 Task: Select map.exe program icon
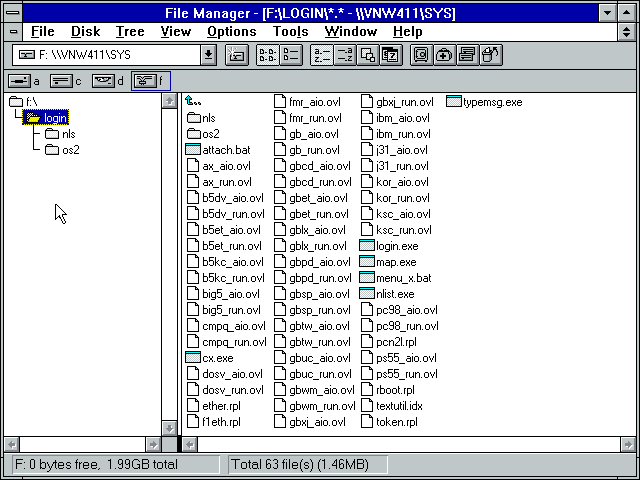click(367, 261)
